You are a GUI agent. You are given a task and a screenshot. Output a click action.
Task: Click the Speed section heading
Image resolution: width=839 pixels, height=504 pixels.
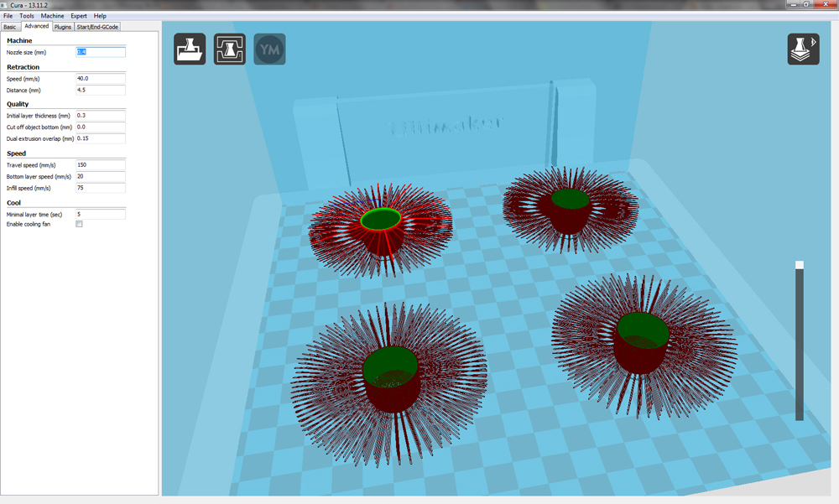pyautogui.click(x=16, y=153)
